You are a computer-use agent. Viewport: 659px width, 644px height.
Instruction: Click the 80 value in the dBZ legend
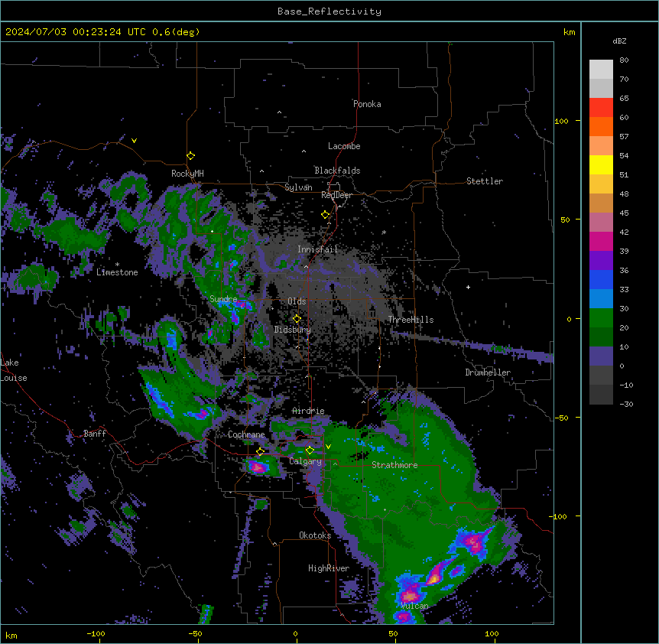pos(624,60)
